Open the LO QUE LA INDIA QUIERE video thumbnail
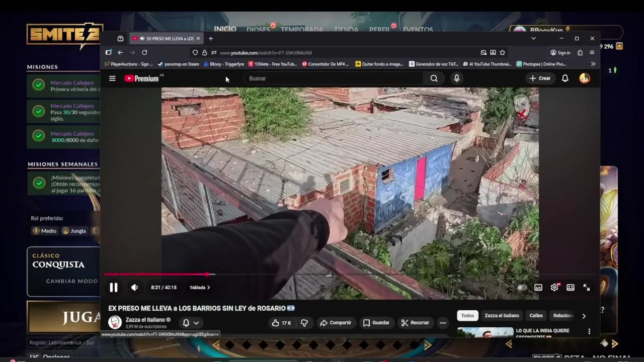644x362 pixels. coord(486,332)
